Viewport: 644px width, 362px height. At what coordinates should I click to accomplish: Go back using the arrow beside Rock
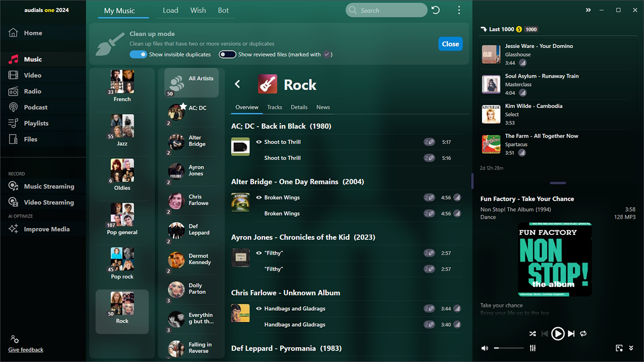(x=237, y=84)
